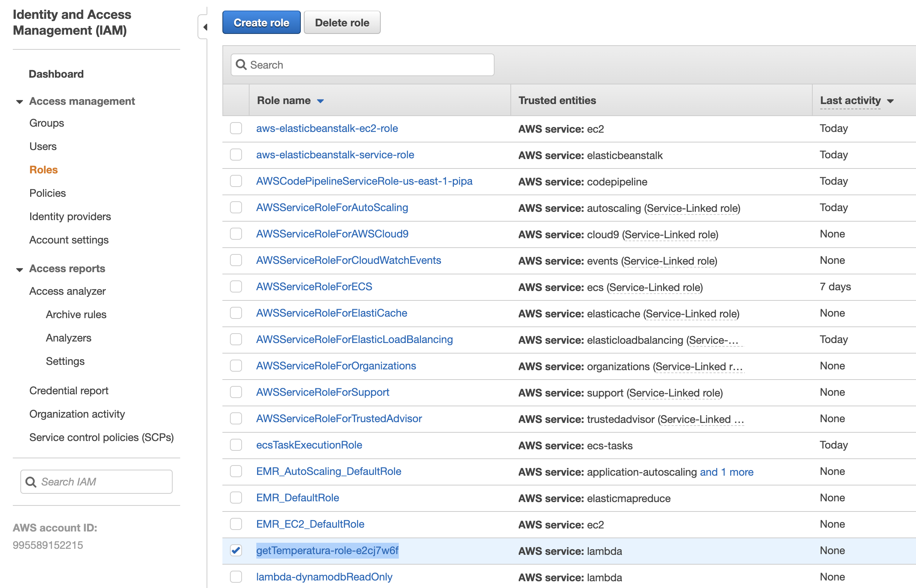The image size is (916, 588).
Task: Click Role name sort arrow
Action: click(320, 101)
